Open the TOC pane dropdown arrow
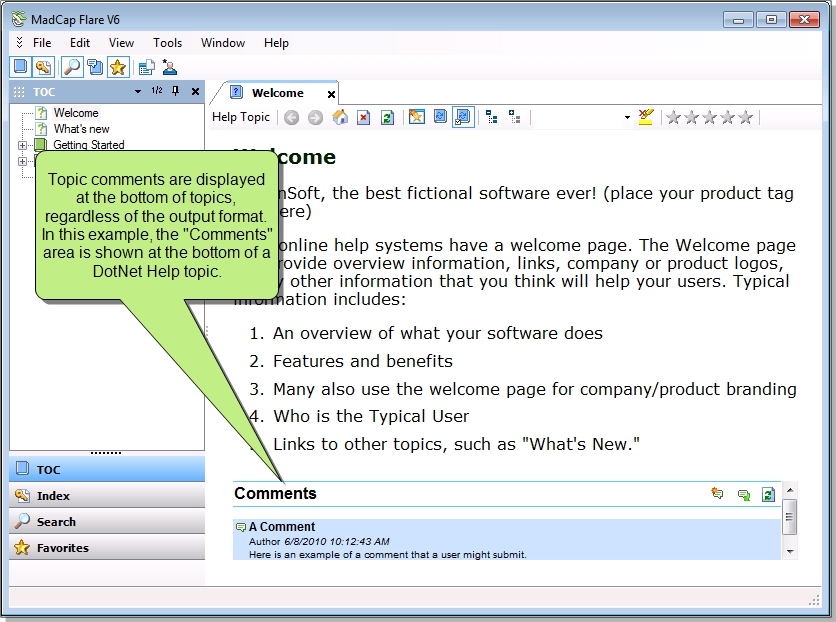 pos(138,92)
